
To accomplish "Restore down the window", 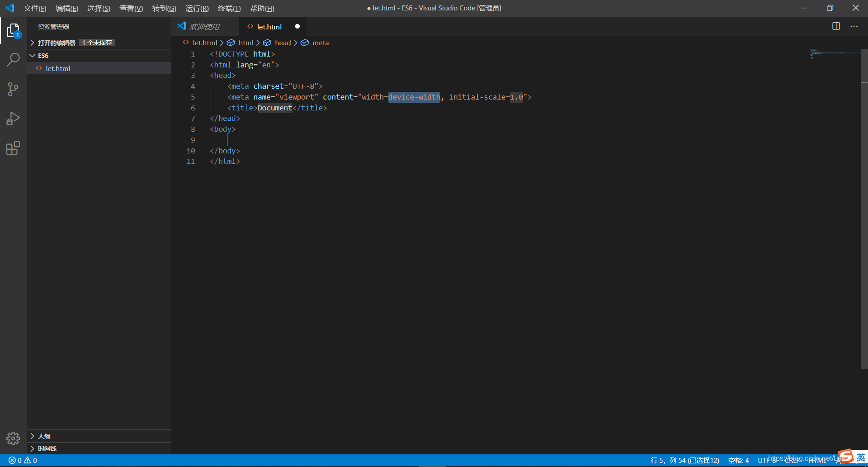I will [830, 8].
